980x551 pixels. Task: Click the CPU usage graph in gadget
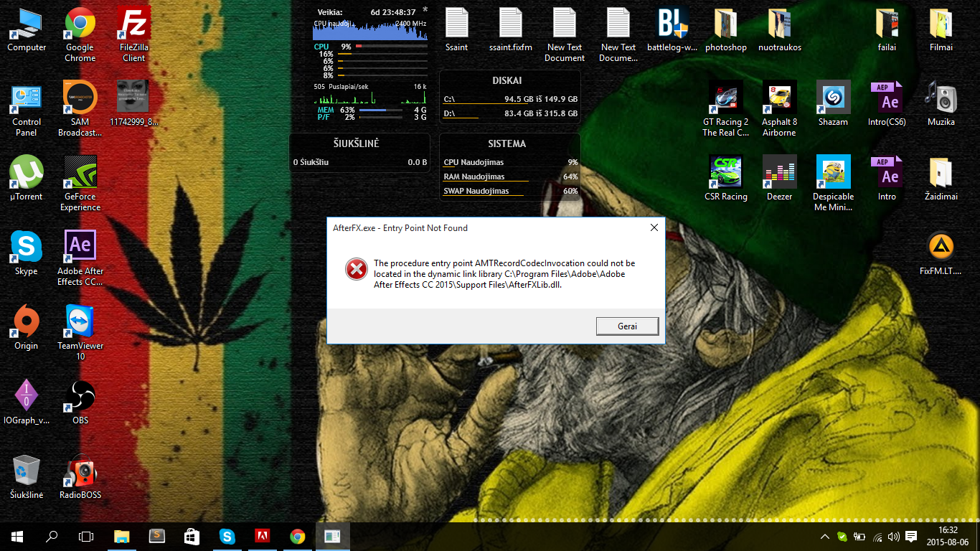(370, 29)
